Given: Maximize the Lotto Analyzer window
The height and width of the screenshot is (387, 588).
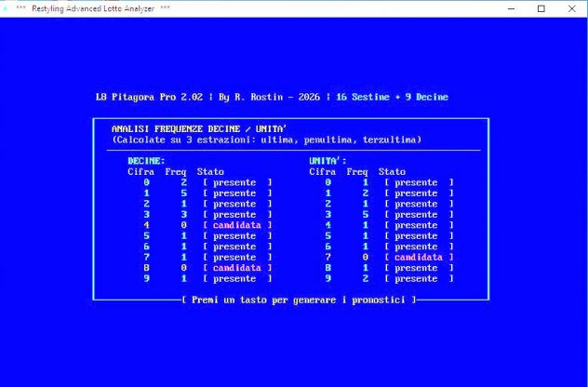Looking at the screenshot, I should (x=541, y=8).
